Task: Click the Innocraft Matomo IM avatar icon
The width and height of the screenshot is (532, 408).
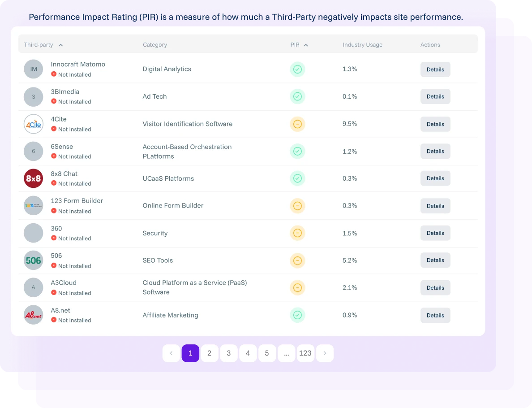Action: click(x=33, y=69)
